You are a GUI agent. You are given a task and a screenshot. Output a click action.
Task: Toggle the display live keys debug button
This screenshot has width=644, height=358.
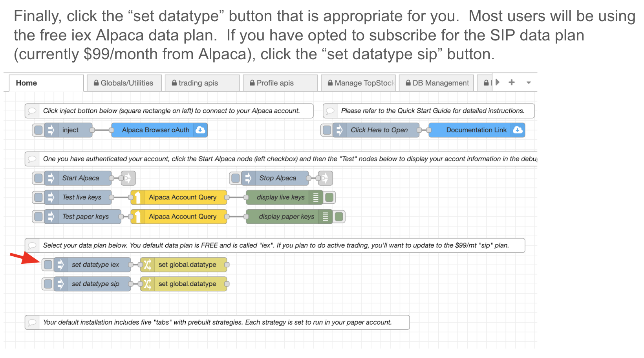(329, 197)
